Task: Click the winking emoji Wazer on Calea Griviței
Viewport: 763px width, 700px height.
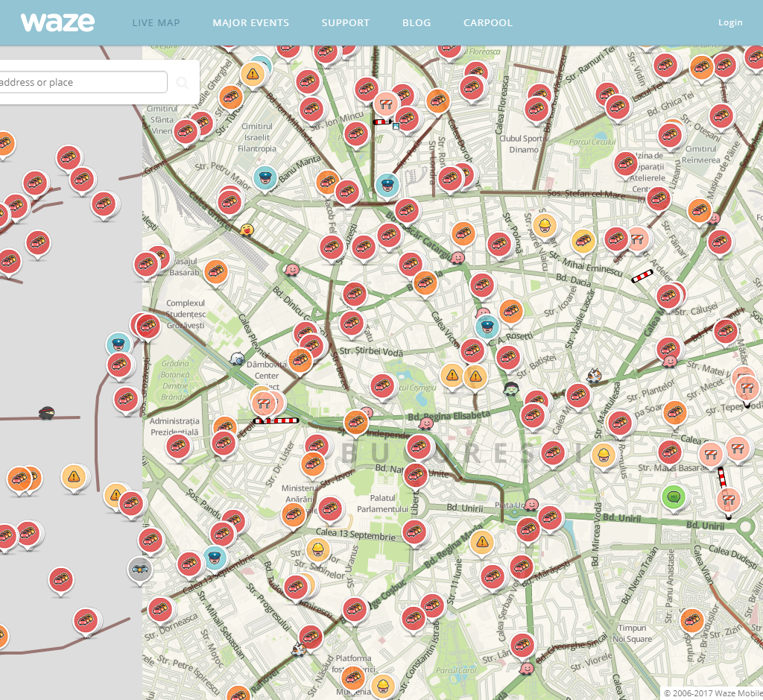Action: point(246,231)
